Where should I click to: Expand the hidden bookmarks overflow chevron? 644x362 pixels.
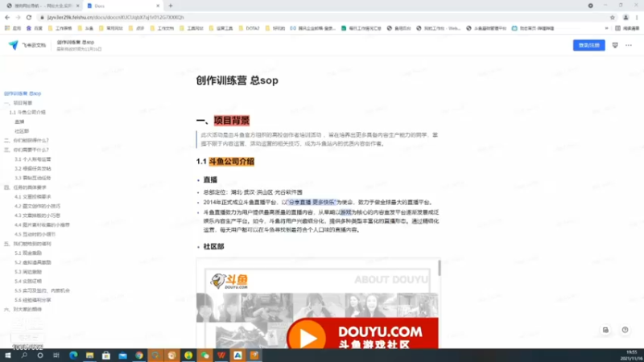607,28
